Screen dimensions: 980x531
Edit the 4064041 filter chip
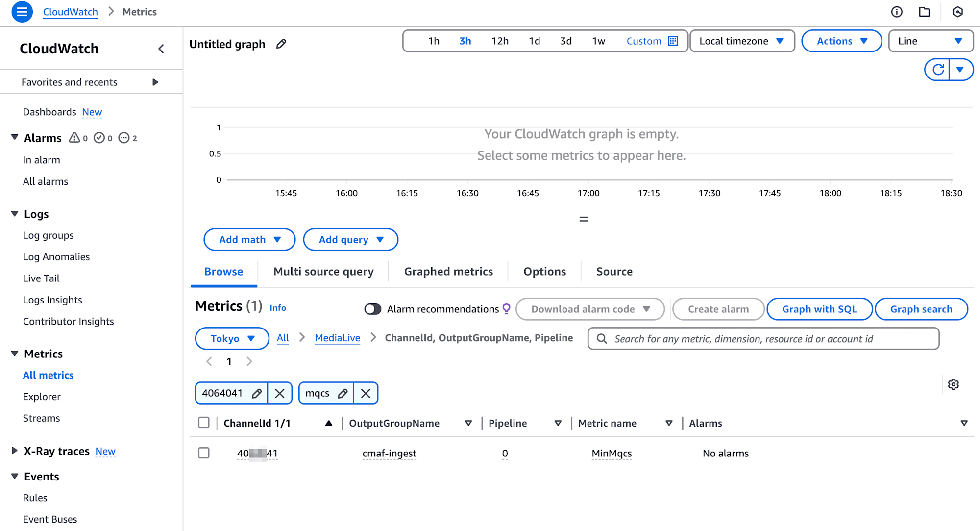click(x=256, y=393)
